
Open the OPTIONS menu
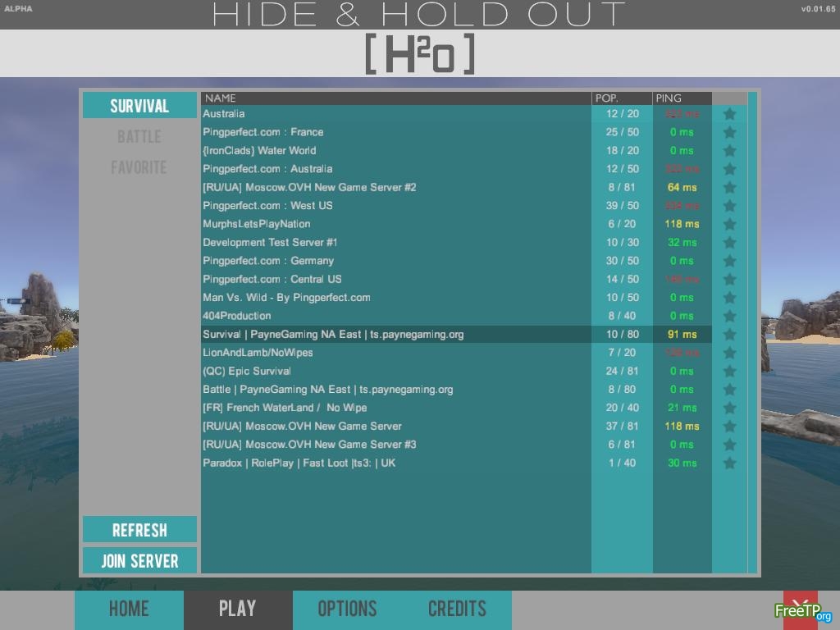pos(347,609)
